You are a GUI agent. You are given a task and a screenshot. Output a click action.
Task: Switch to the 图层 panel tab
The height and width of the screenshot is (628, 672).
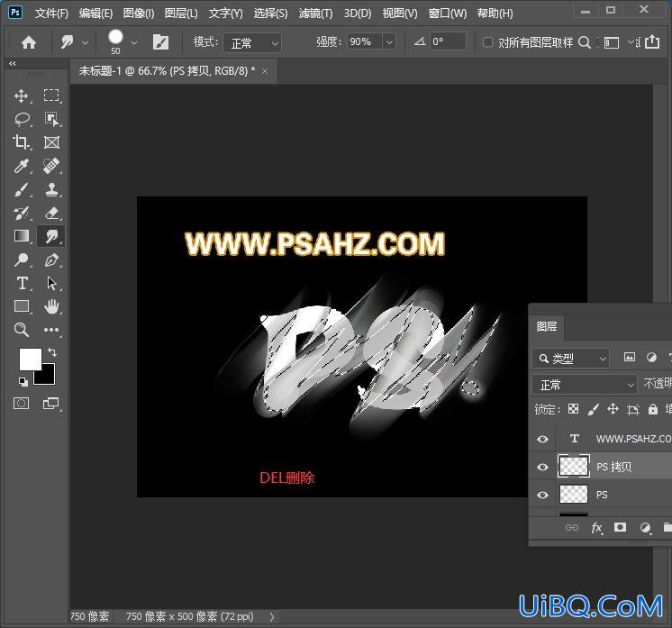coord(547,327)
